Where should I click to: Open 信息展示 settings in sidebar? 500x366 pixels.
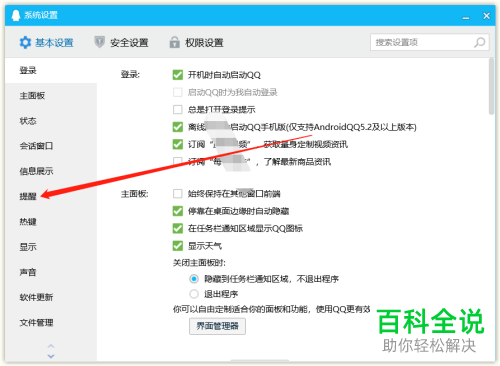click(51, 171)
